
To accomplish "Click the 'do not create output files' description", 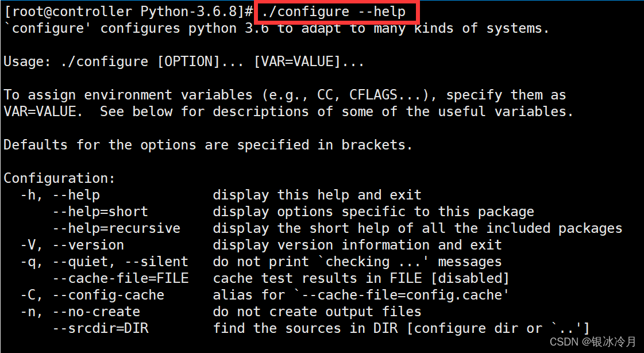I will click(x=317, y=312).
